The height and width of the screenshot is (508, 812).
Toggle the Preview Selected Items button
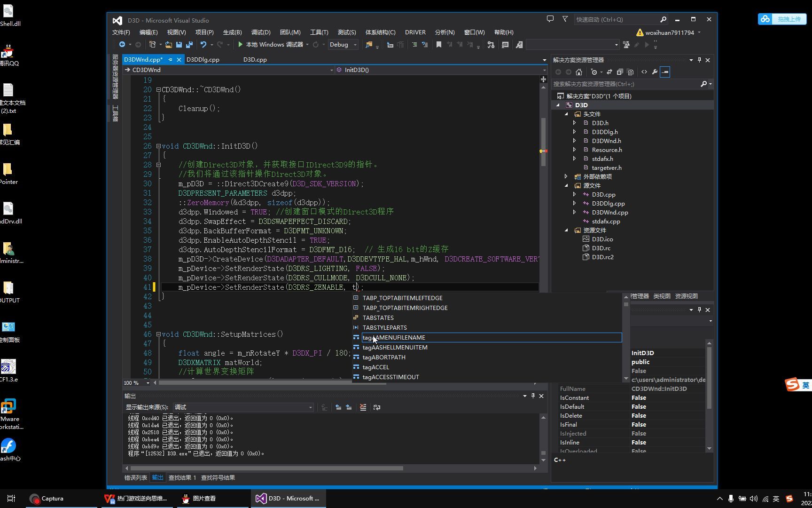click(665, 72)
